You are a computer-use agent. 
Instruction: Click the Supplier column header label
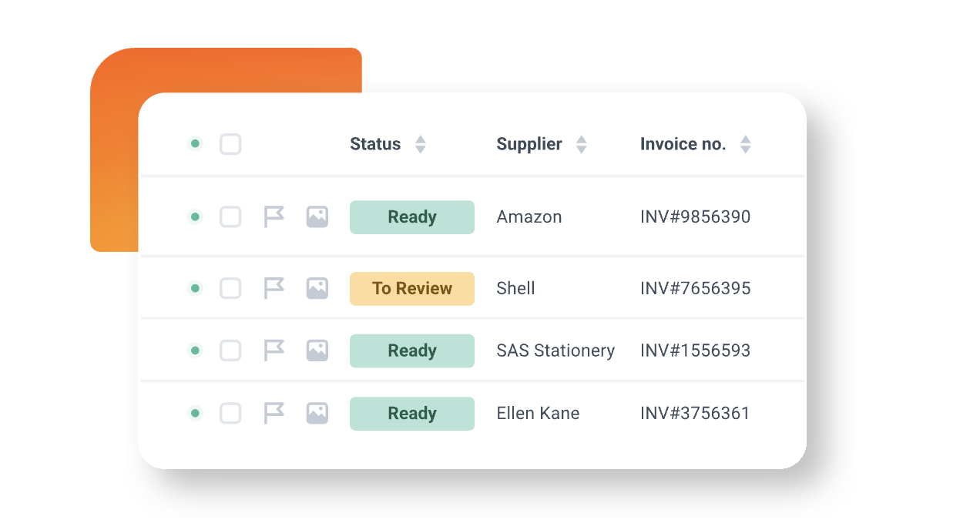pyautogui.click(x=529, y=144)
